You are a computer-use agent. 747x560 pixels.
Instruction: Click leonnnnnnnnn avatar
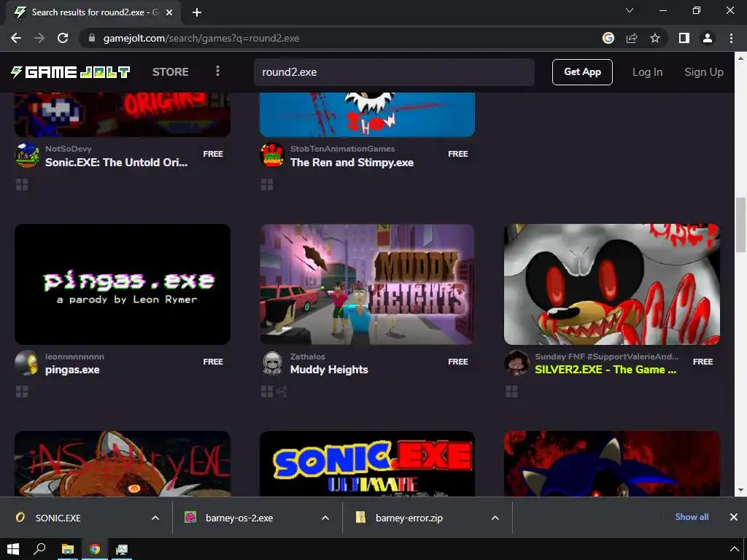(x=27, y=363)
